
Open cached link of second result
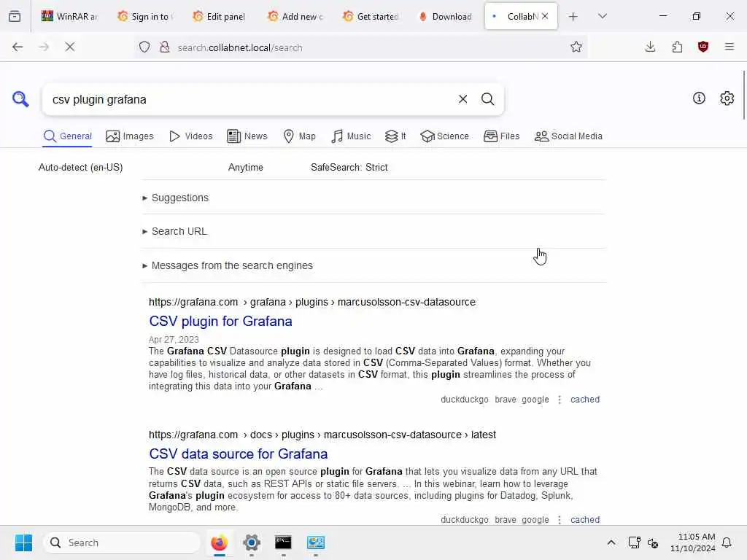[x=585, y=520]
